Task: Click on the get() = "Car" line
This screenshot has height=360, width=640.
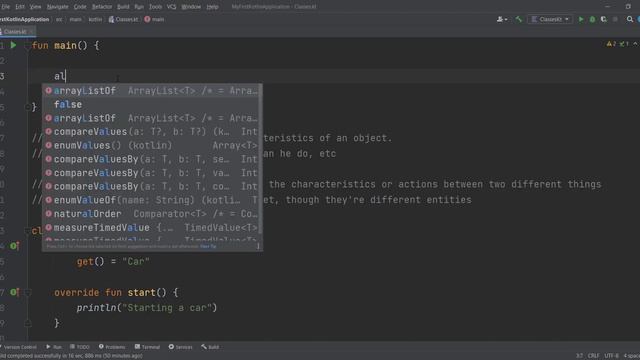Action: point(113,262)
